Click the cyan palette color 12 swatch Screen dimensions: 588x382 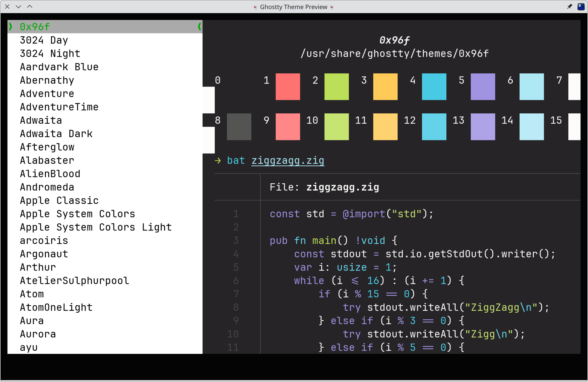tap(434, 127)
